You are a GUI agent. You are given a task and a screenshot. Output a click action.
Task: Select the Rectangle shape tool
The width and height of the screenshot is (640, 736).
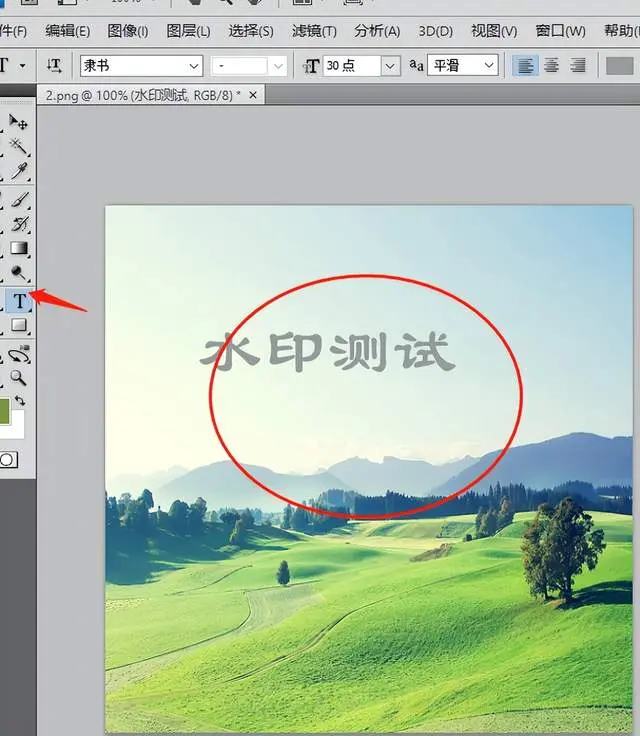pyautogui.click(x=18, y=325)
